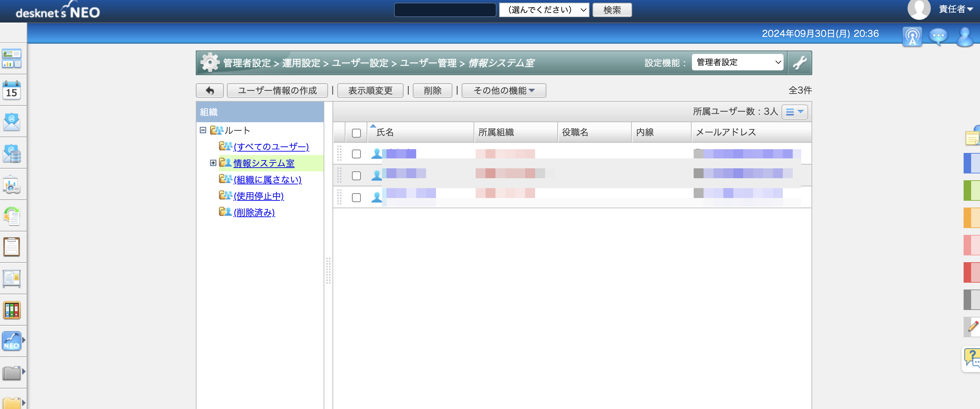Open the cabinet binders icon in sidebar
Screen dimensions: 980x409
click(12, 310)
